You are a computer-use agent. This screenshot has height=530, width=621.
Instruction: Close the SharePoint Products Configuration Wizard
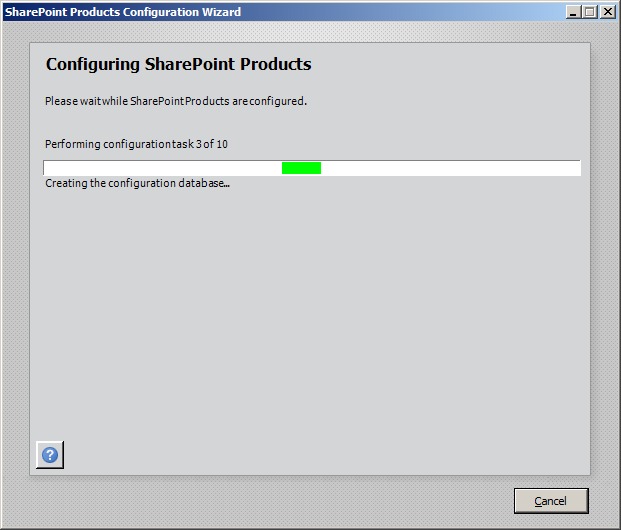[x=607, y=12]
